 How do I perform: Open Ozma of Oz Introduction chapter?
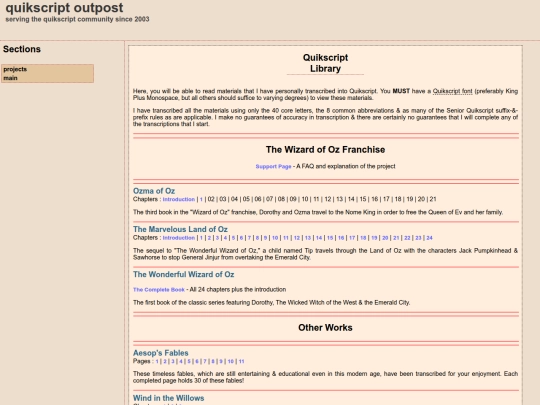[179, 199]
